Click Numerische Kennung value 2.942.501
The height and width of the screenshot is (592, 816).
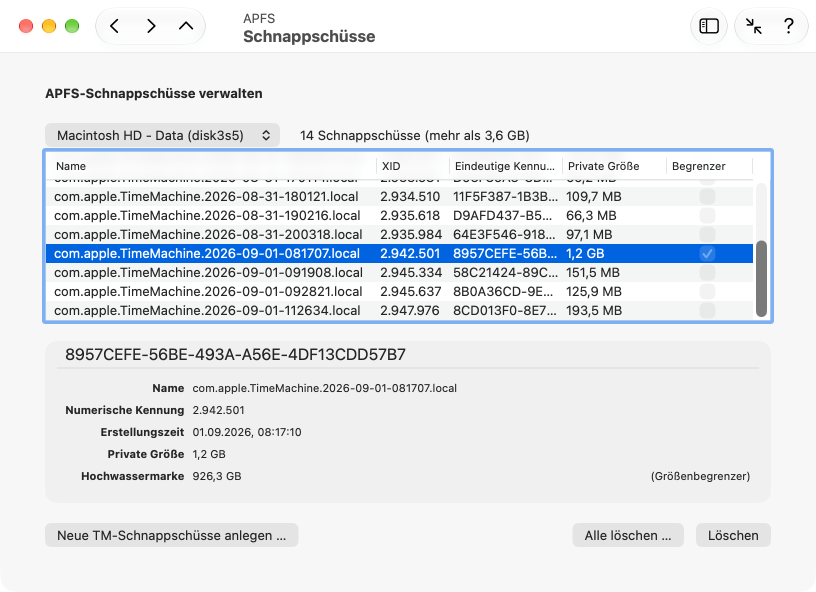point(219,410)
